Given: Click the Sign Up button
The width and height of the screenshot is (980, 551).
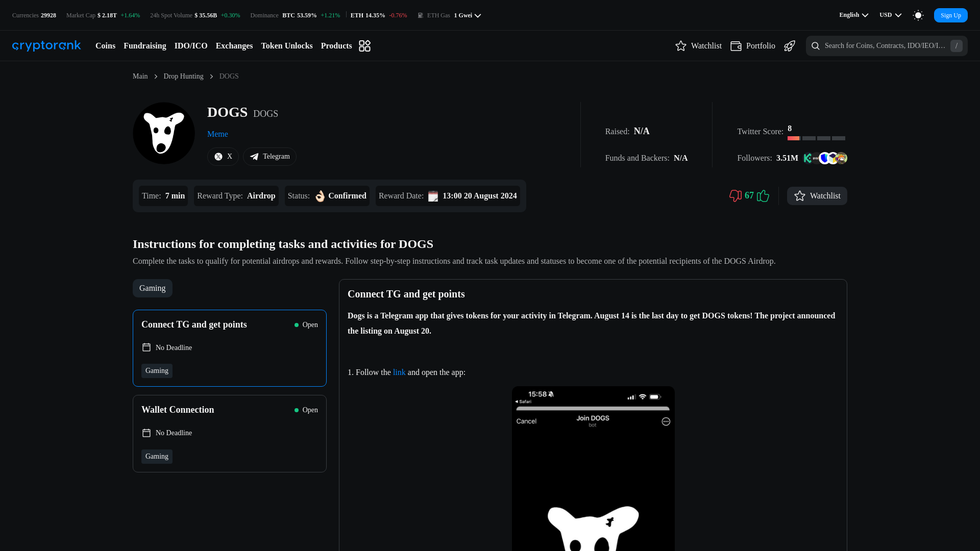Looking at the screenshot, I should (950, 15).
